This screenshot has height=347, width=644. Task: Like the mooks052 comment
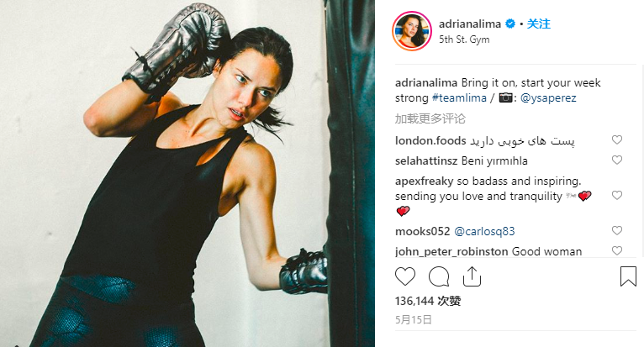617,230
